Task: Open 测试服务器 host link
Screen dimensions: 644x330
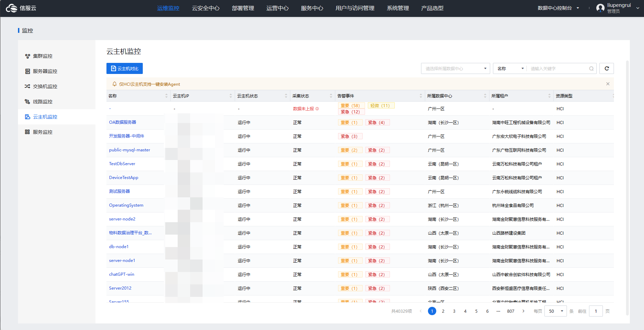Action: click(120, 191)
